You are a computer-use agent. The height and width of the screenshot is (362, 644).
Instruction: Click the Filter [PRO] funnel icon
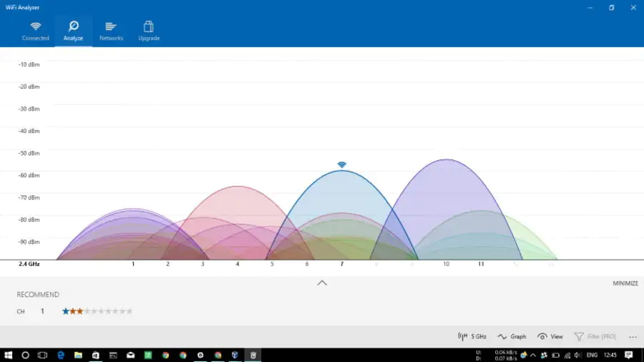579,336
